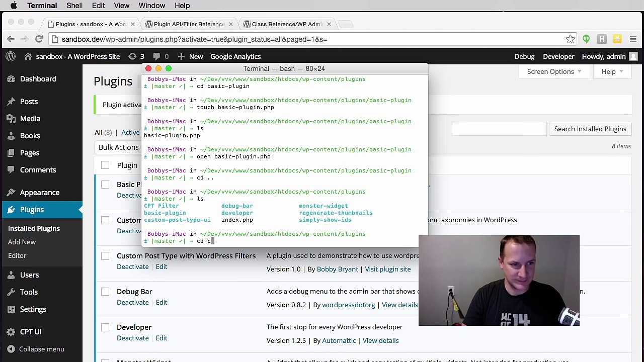Open the Help menu in menu bar
Image resolution: width=644 pixels, height=362 pixels.
point(182,6)
